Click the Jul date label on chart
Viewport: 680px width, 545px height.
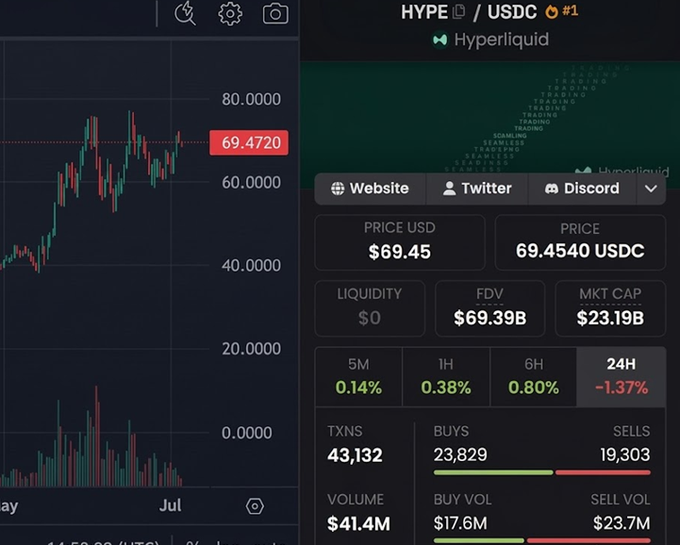coord(170,506)
